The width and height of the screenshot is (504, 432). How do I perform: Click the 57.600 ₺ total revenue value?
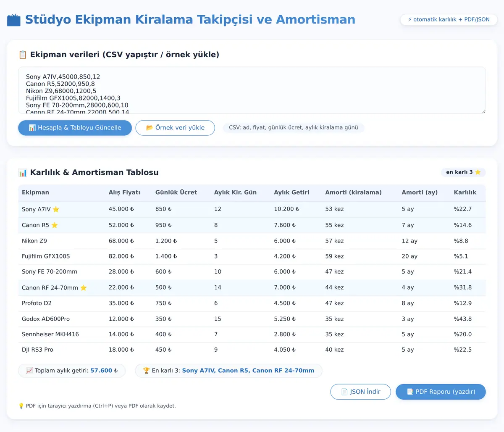[104, 371]
